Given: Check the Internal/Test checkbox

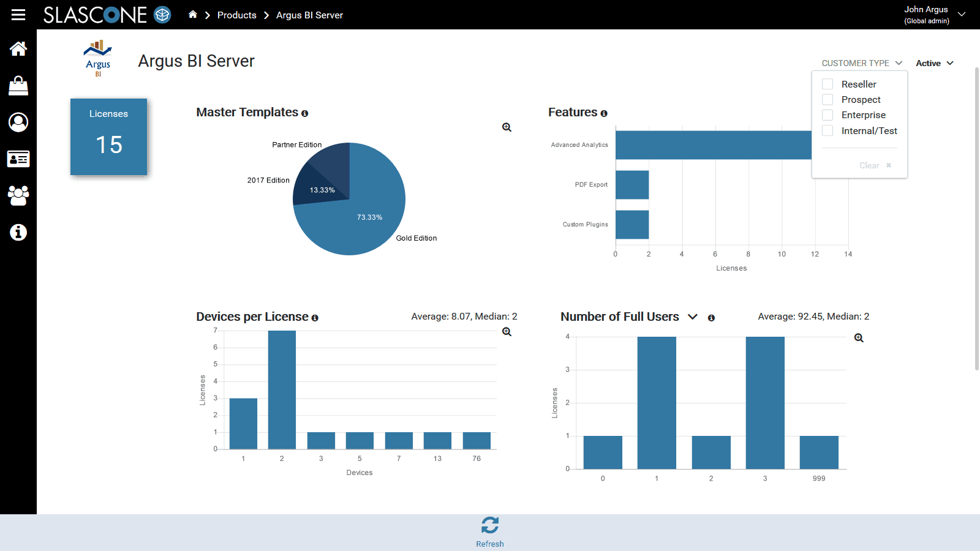Looking at the screenshot, I should tap(827, 130).
